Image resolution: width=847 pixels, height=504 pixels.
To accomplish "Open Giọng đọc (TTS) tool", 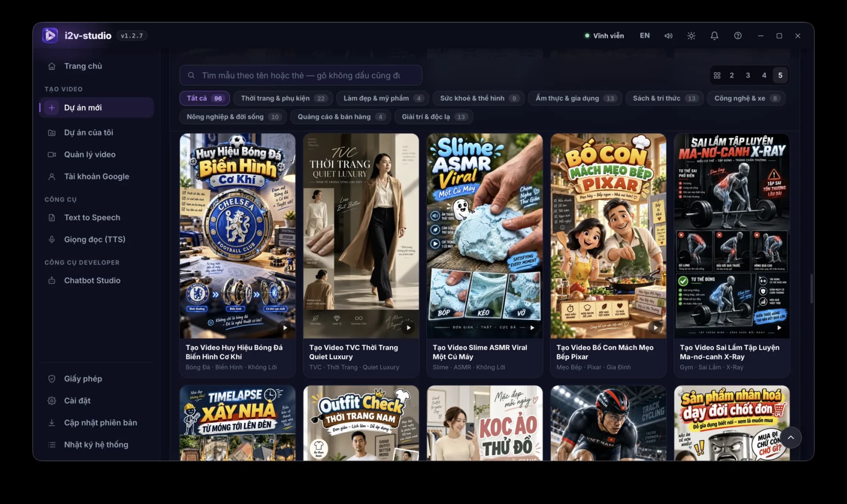I will click(96, 239).
